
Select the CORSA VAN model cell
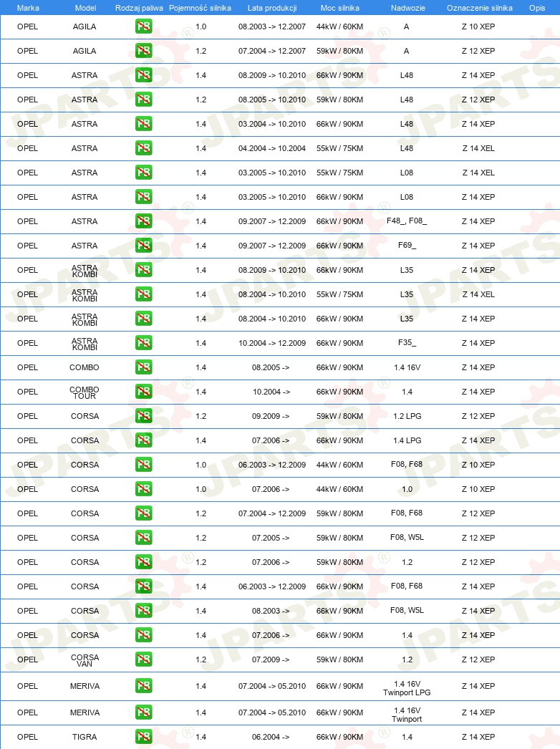[85, 660]
